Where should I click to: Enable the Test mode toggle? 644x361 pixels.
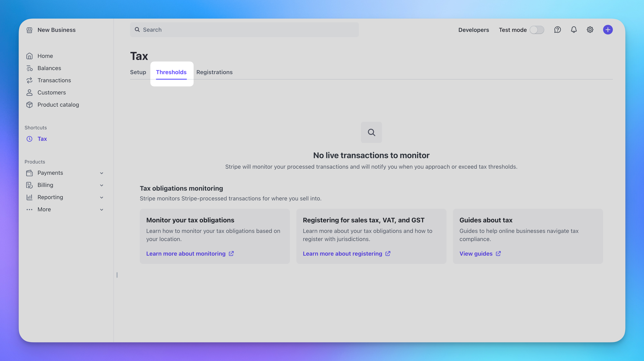coord(537,30)
